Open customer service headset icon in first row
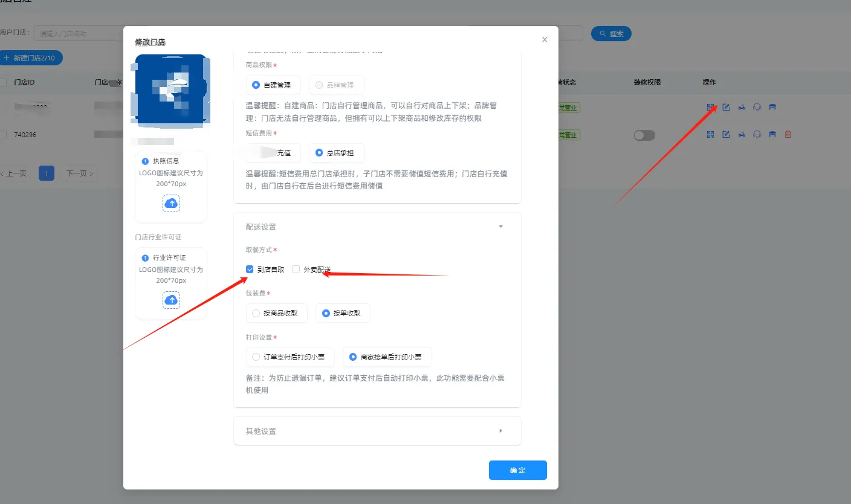Viewport: 851px width, 504px height. pyautogui.click(x=757, y=107)
